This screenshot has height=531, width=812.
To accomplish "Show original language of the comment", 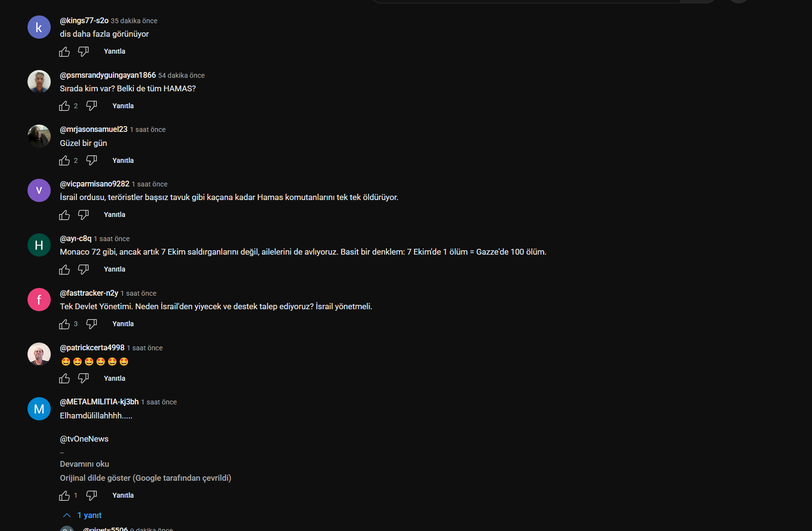I will pos(145,478).
